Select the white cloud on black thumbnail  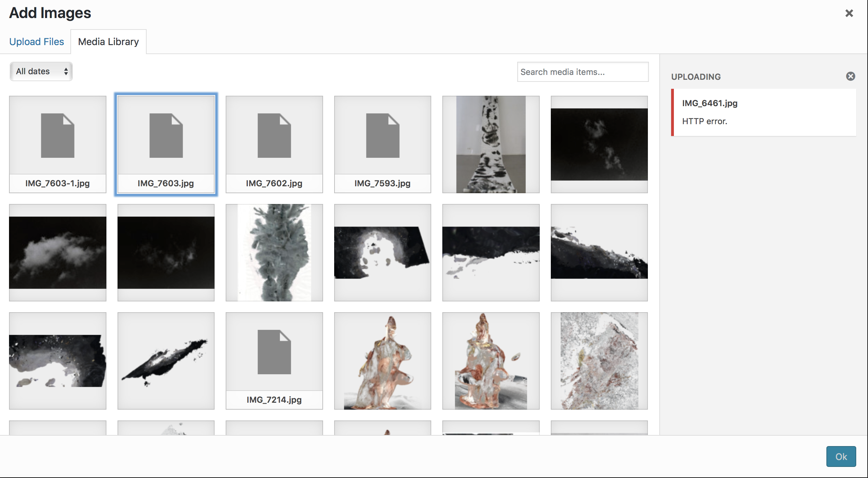[x=58, y=253]
